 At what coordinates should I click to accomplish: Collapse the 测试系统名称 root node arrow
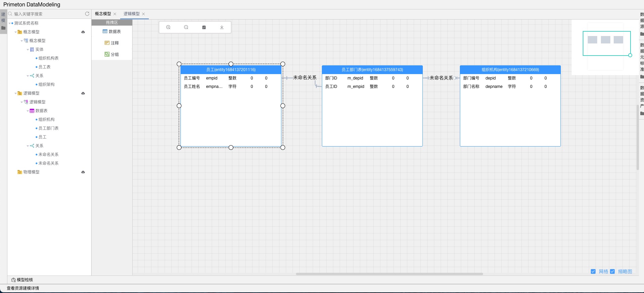(x=10, y=23)
